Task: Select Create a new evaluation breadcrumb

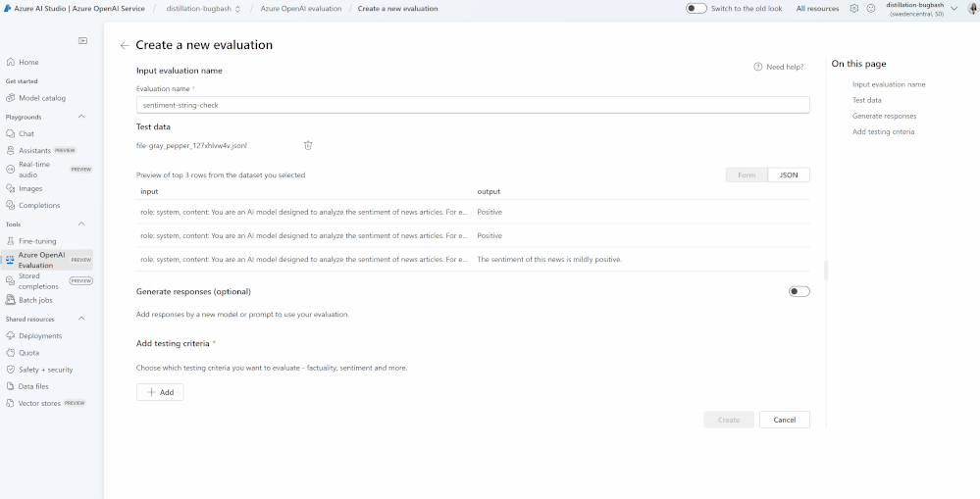Action: tap(398, 9)
